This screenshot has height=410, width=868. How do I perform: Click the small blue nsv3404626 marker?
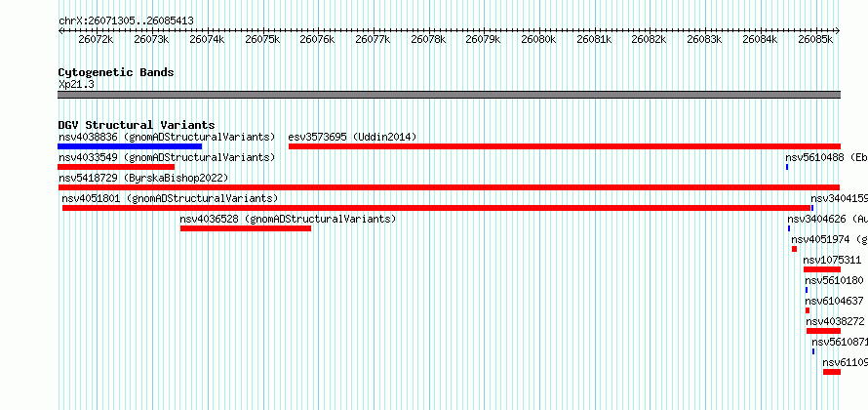tap(789, 228)
